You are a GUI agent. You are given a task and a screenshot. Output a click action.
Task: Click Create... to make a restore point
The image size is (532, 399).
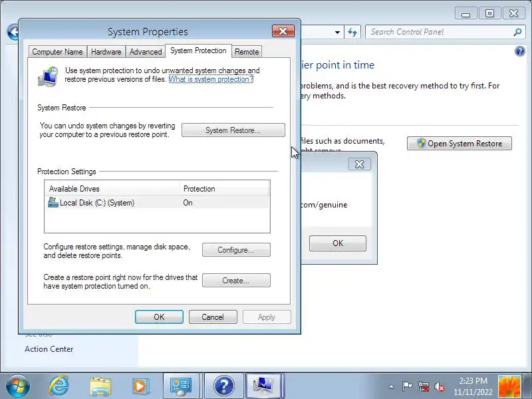coord(236,281)
